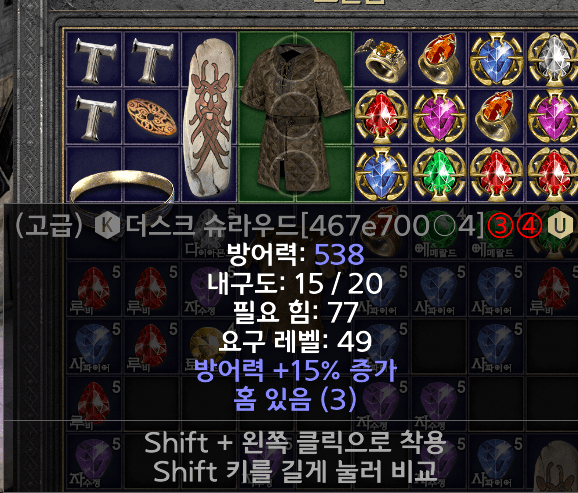The width and height of the screenshot is (578, 493).
Task: Click the red circled number 3 marker
Action: pyautogui.click(x=501, y=226)
